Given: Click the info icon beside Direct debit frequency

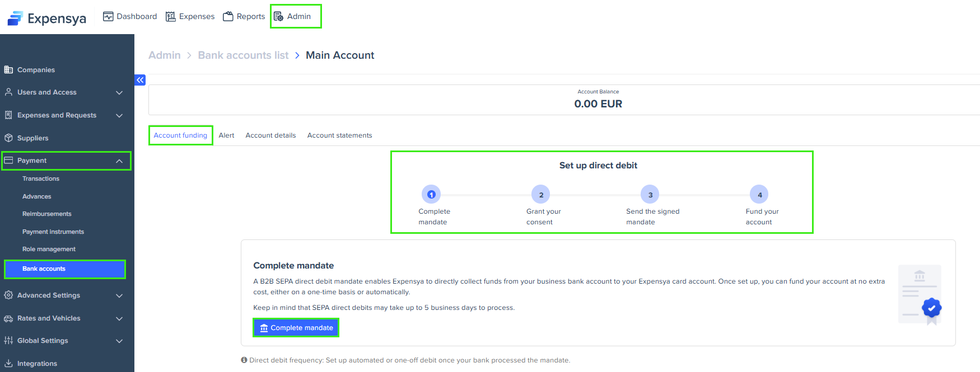Looking at the screenshot, I should [244, 360].
